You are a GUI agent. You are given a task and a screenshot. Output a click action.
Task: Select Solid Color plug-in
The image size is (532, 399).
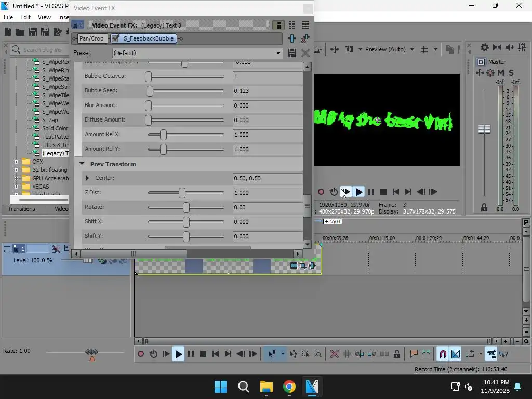click(55, 128)
